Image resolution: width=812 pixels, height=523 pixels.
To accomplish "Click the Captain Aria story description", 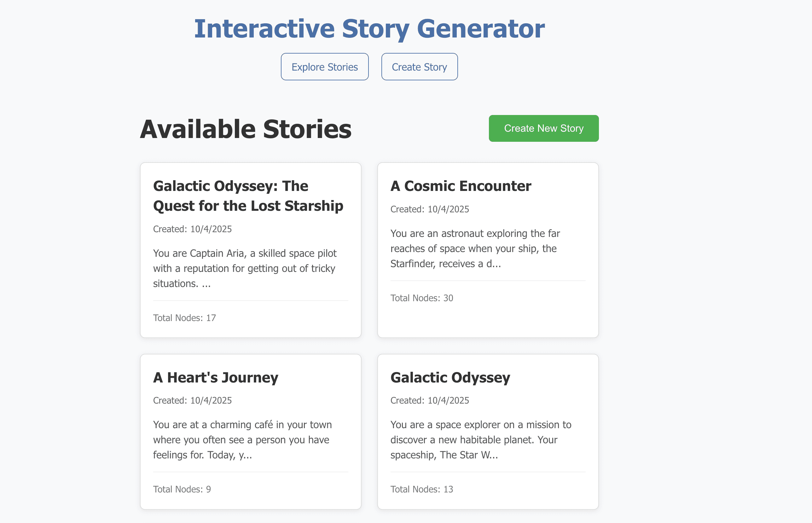I will coord(245,268).
